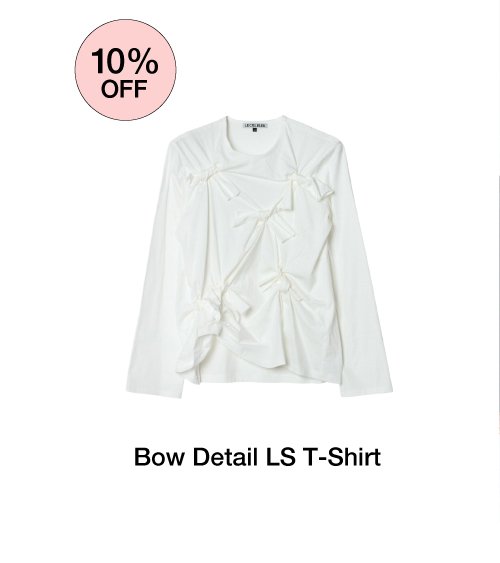The width and height of the screenshot is (500, 563).
Task: Click "Detail" in the product title
Action: 225,457
